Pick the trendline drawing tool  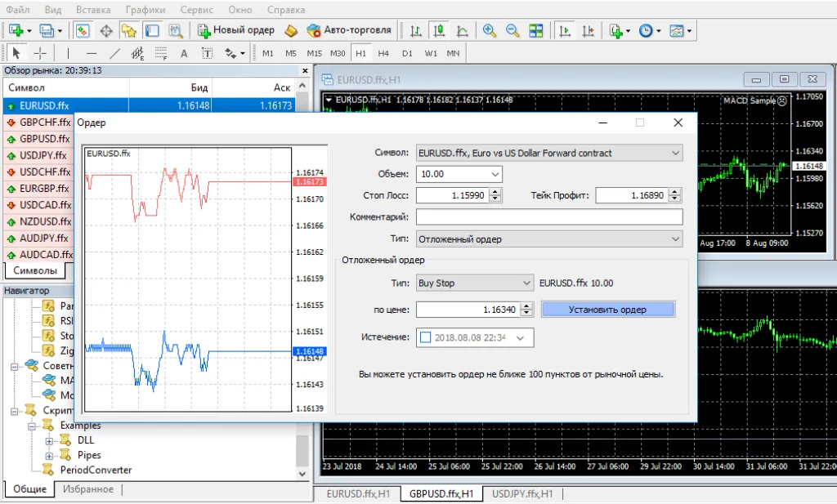114,53
